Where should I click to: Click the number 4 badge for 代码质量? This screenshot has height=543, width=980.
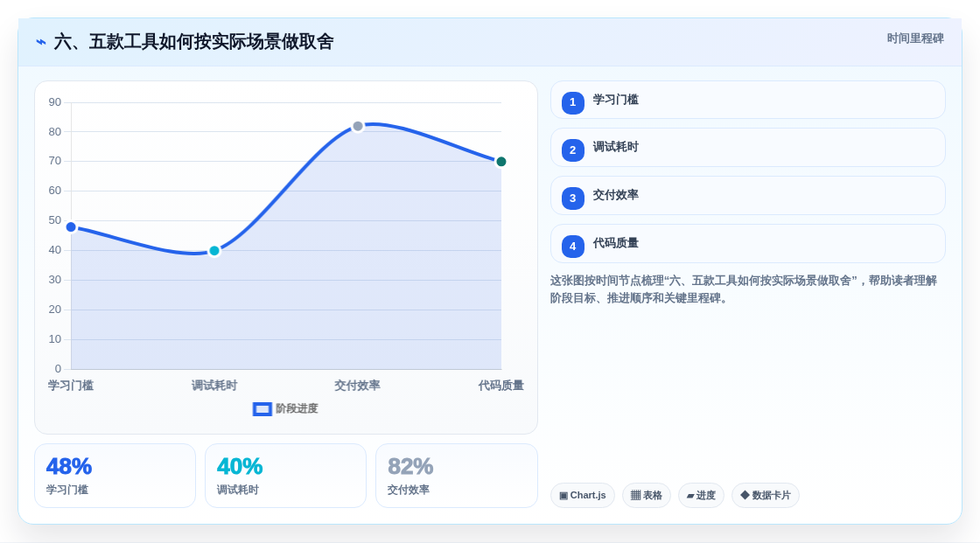coord(572,247)
